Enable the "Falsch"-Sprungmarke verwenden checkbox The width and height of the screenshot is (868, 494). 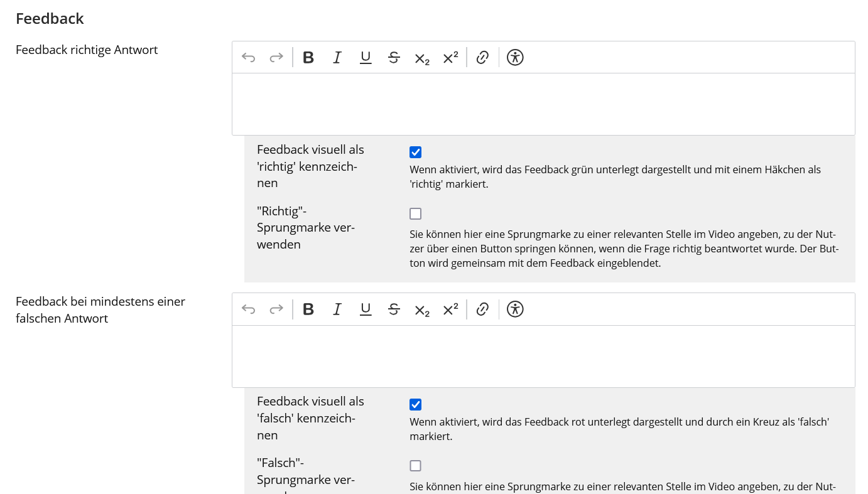pyautogui.click(x=415, y=466)
